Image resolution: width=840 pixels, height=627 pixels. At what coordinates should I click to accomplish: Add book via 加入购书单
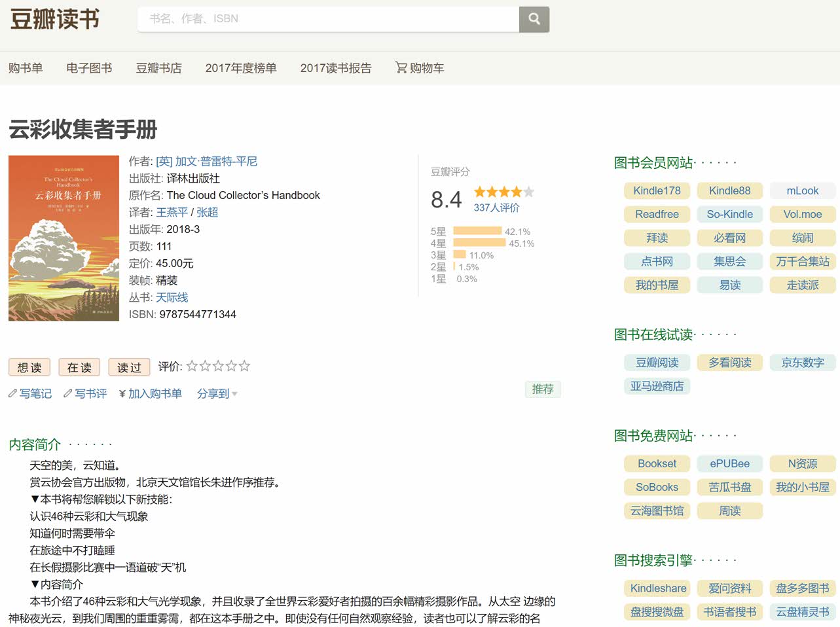151,393
